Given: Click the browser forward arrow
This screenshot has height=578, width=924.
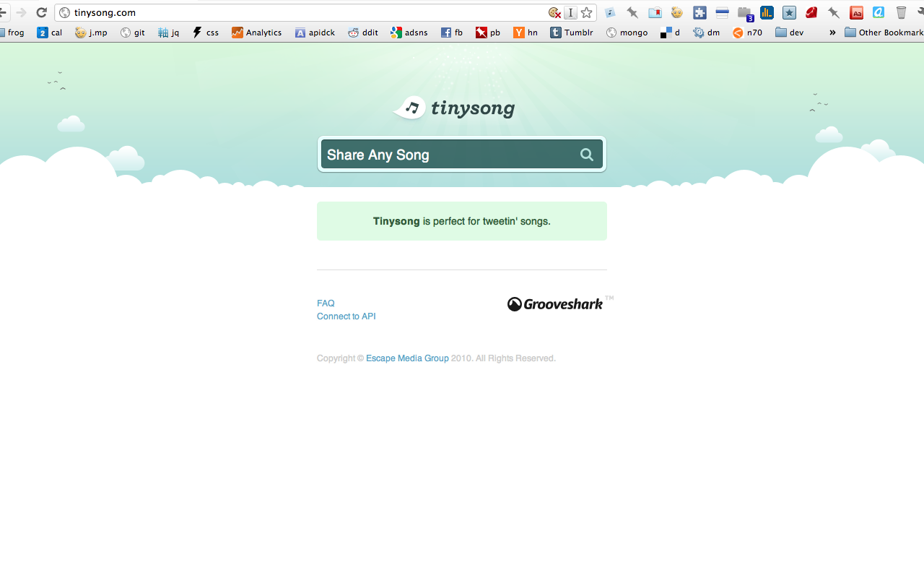Looking at the screenshot, I should [21, 12].
